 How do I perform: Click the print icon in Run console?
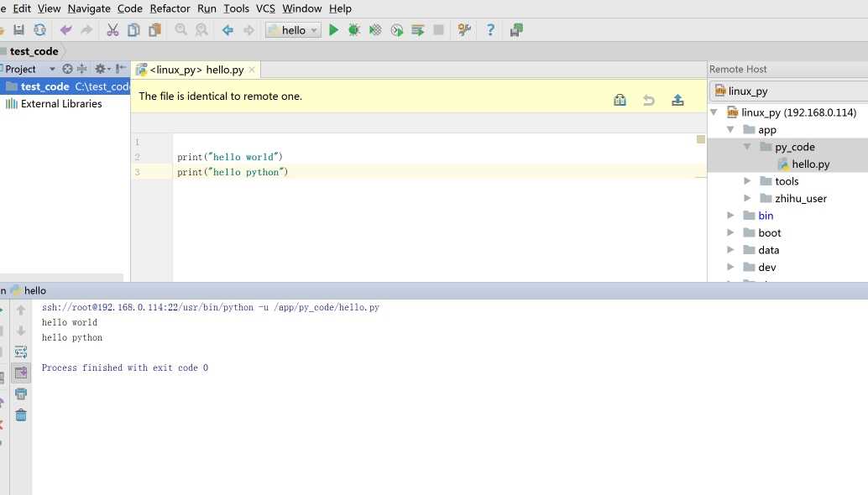[20, 393]
